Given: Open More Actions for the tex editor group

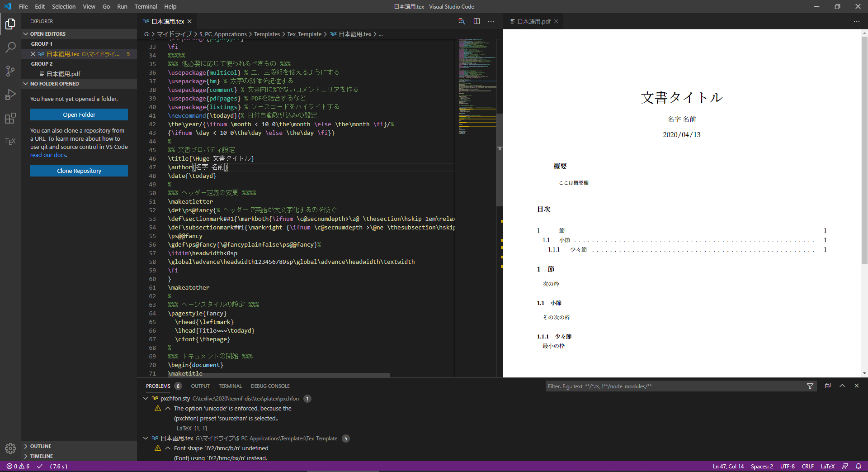Looking at the screenshot, I should 491,21.
